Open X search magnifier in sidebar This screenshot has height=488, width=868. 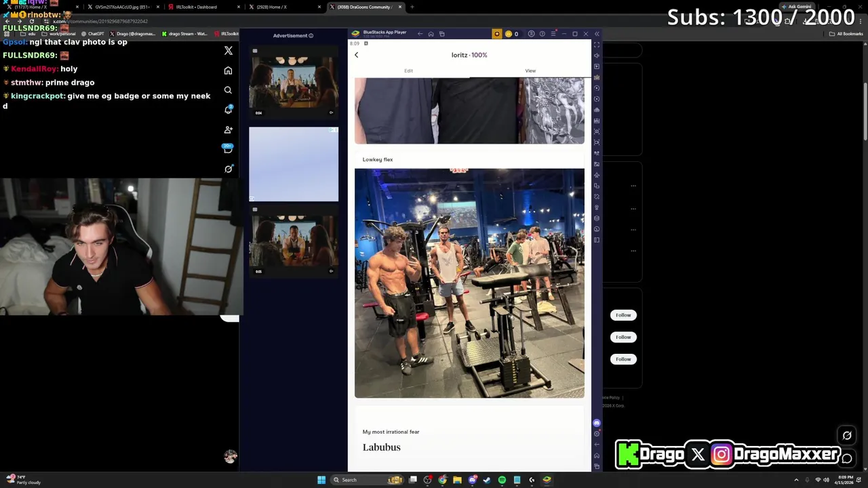click(228, 90)
